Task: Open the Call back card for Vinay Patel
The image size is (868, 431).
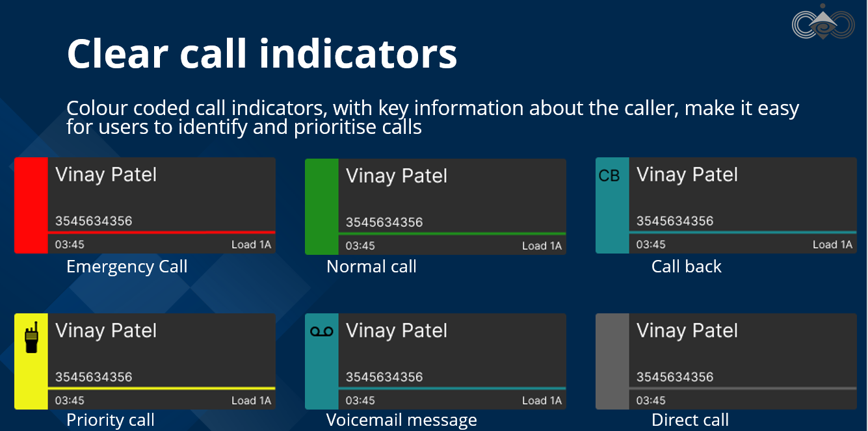Action: point(743,195)
